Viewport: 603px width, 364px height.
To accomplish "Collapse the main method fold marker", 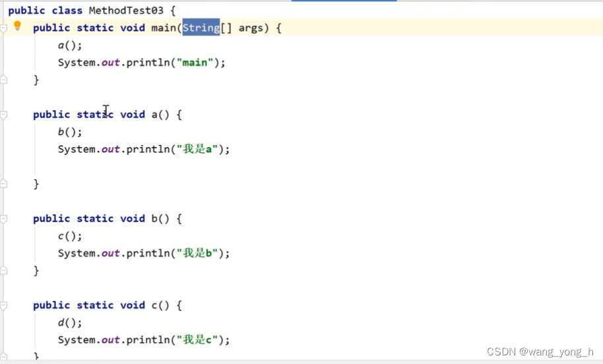I will [x=3, y=28].
